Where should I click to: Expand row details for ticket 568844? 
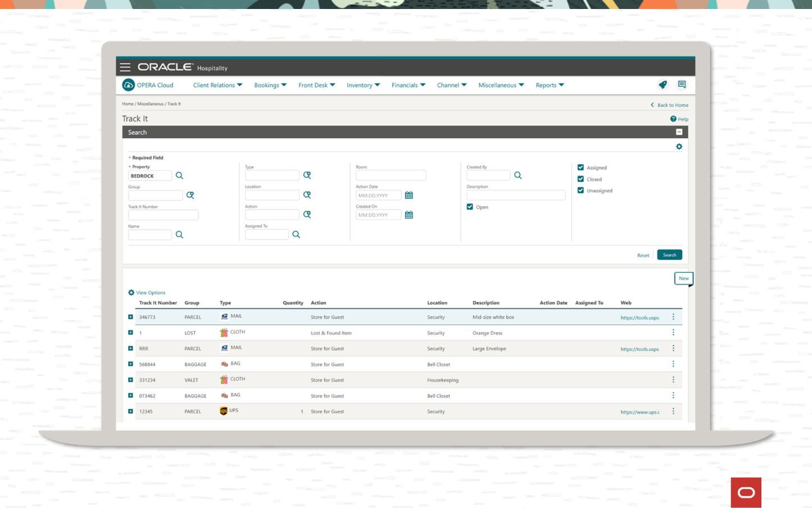tap(130, 364)
